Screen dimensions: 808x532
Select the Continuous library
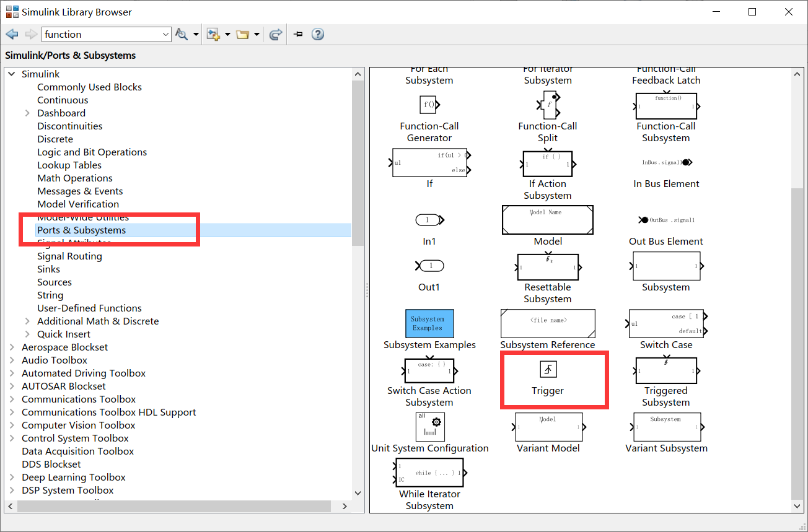click(63, 100)
